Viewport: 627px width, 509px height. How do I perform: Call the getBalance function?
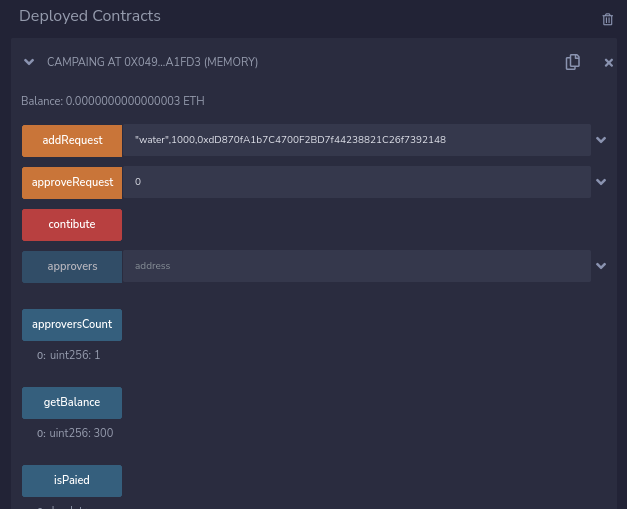pos(72,402)
